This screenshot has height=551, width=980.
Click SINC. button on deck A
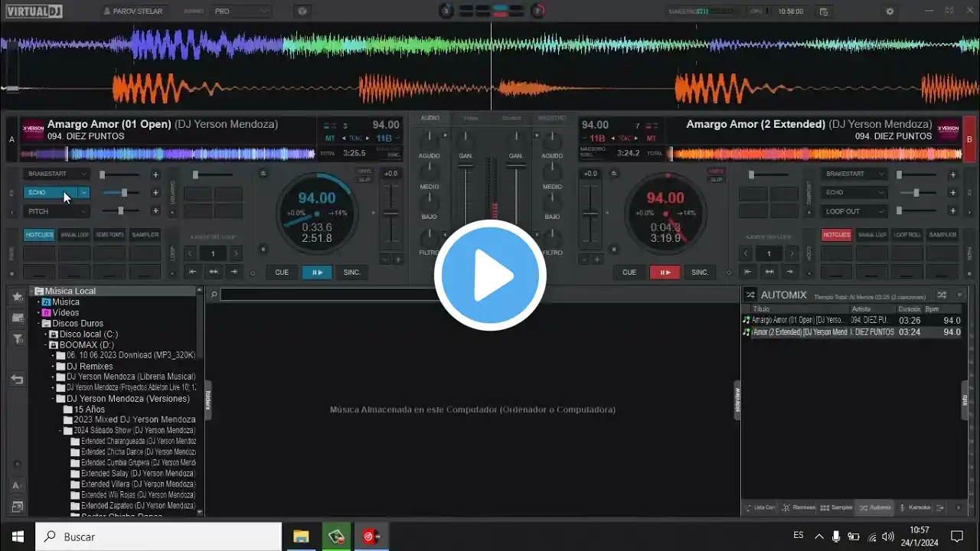352,272
